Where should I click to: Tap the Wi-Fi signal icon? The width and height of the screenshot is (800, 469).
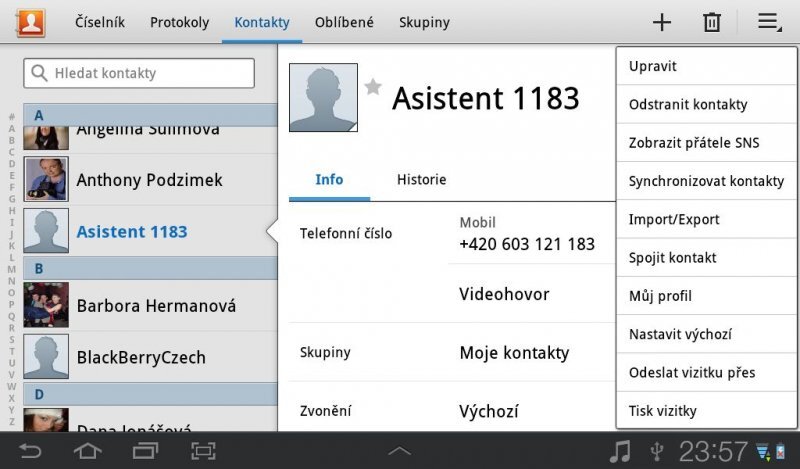763,452
